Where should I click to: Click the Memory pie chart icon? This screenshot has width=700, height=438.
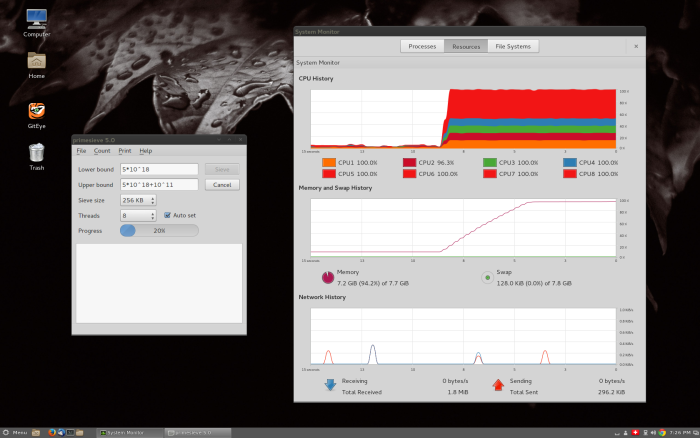(328, 277)
